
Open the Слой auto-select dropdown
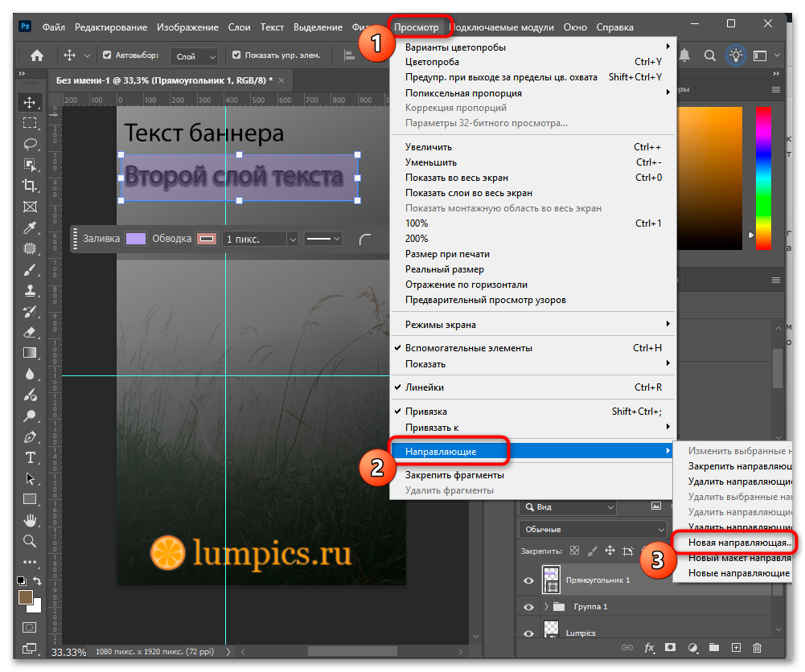[194, 56]
